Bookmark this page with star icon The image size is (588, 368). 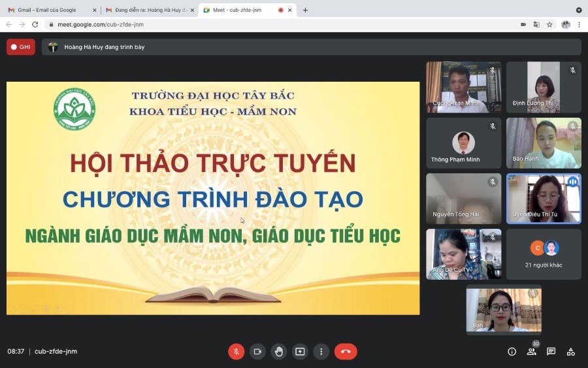click(549, 24)
